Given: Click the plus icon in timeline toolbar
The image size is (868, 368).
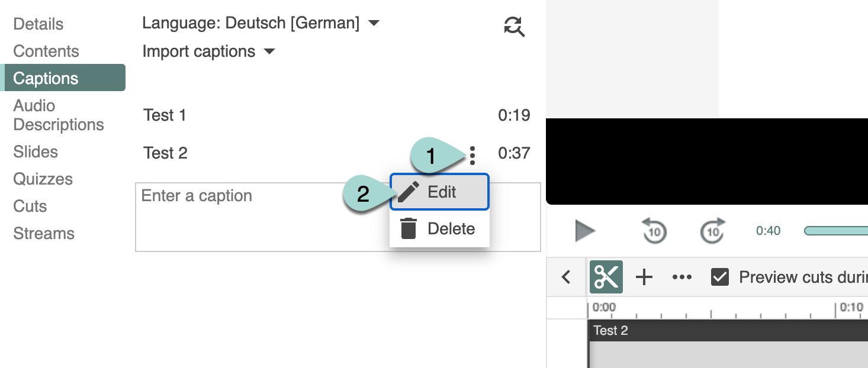Looking at the screenshot, I should pyautogui.click(x=644, y=277).
